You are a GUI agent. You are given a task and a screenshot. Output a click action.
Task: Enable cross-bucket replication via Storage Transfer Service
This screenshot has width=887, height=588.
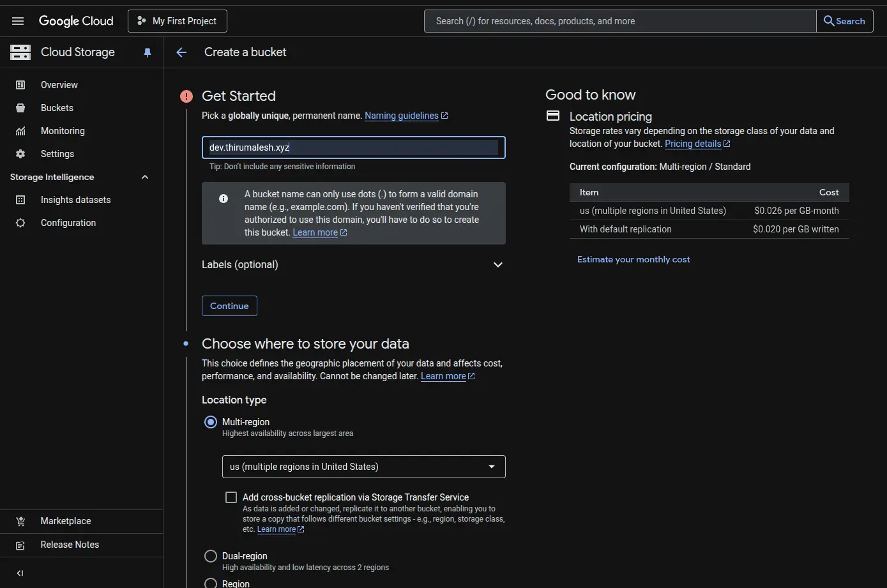point(231,497)
